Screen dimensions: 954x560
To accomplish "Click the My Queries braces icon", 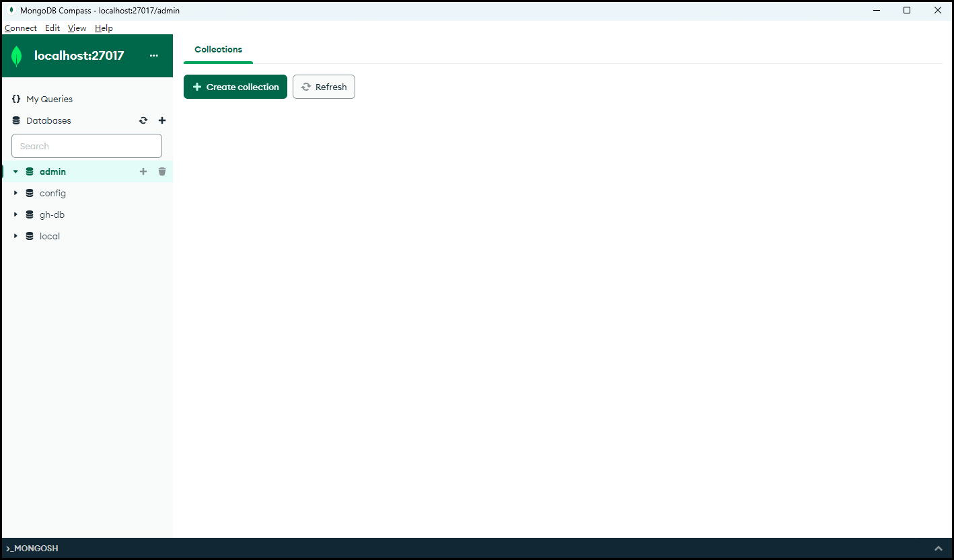I will point(16,99).
